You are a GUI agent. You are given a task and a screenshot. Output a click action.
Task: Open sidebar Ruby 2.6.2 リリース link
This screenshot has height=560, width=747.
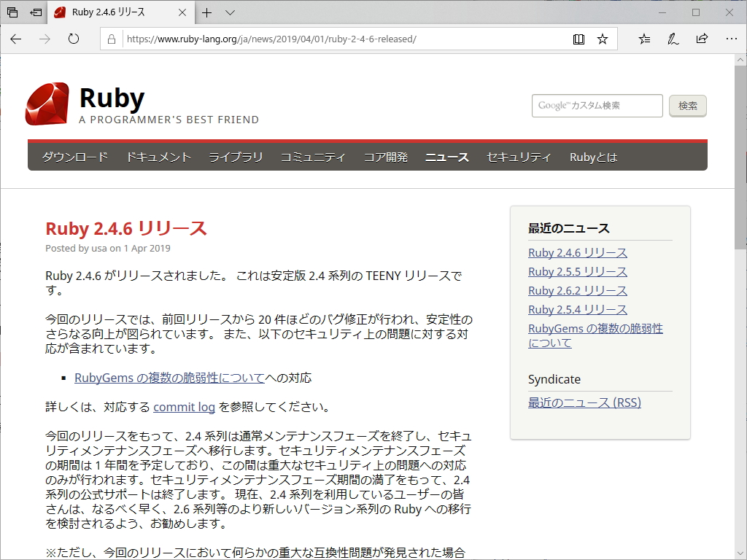point(578,290)
